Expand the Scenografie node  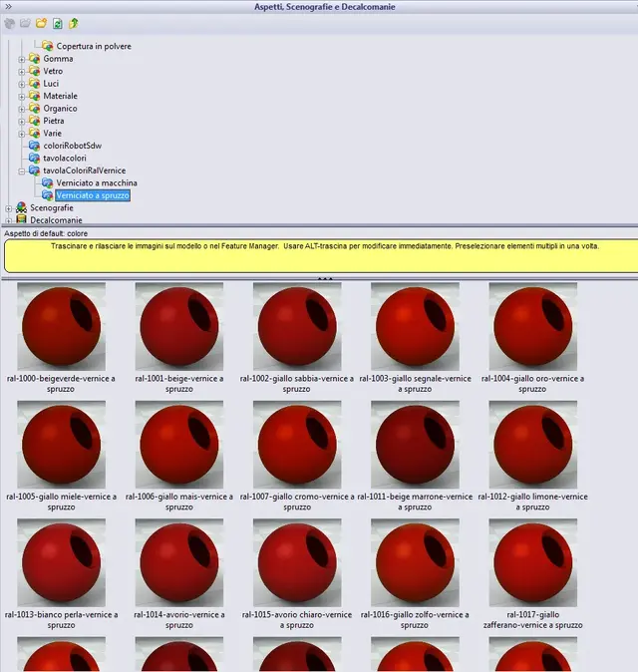tap(9, 208)
